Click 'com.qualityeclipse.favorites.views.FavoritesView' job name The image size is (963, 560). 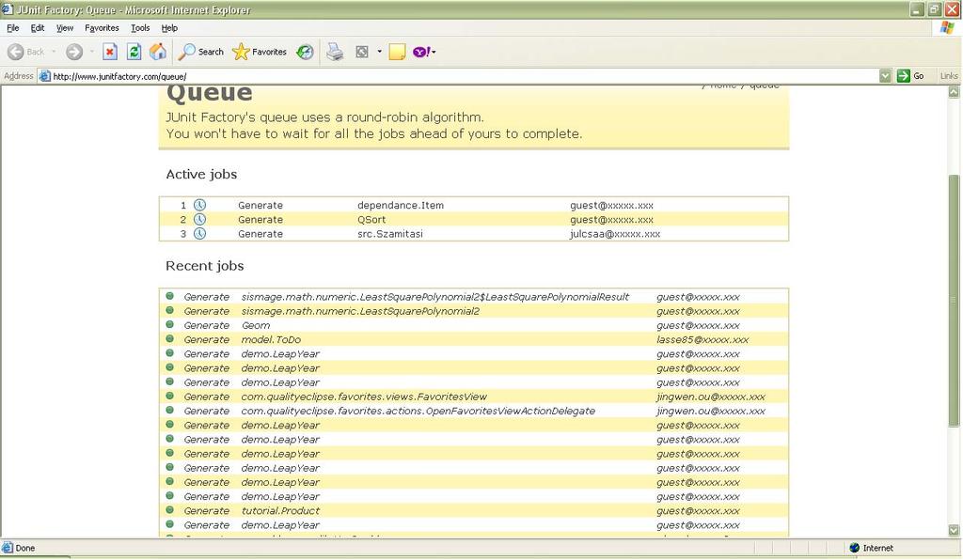coord(364,397)
